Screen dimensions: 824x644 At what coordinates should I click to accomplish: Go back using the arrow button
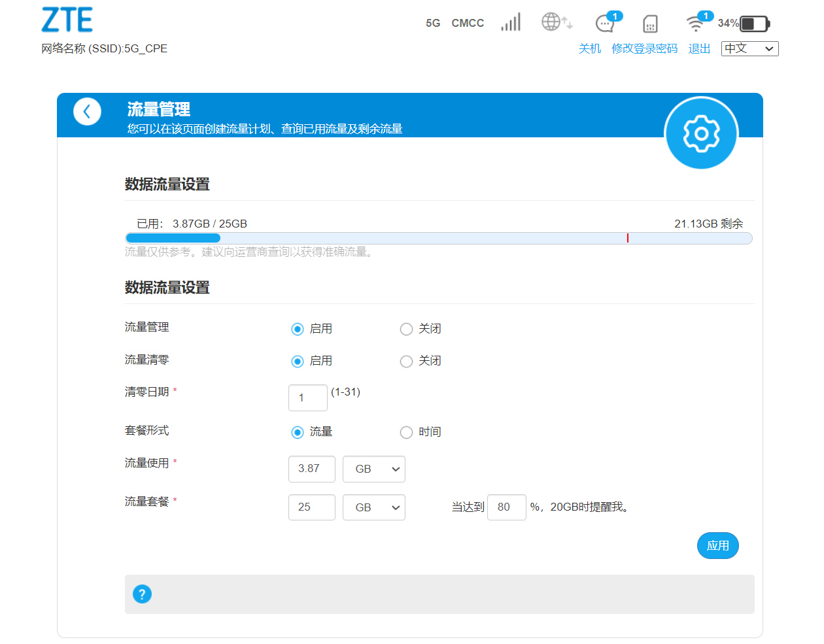coord(87,112)
